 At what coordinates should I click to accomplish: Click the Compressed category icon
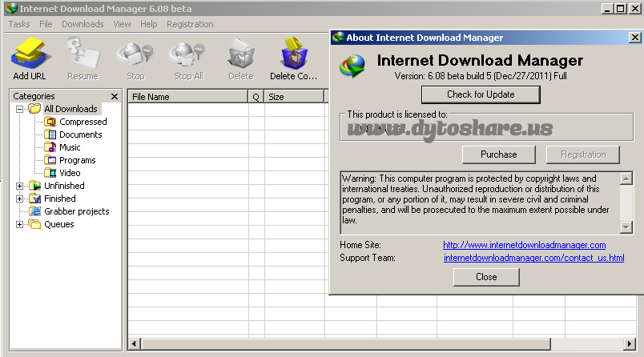[50, 122]
